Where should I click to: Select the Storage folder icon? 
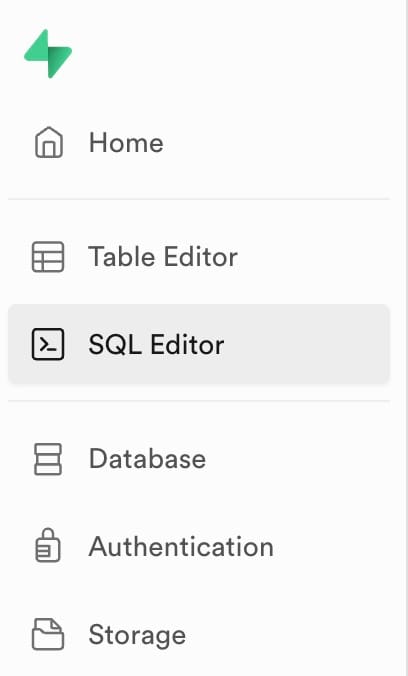(48, 634)
